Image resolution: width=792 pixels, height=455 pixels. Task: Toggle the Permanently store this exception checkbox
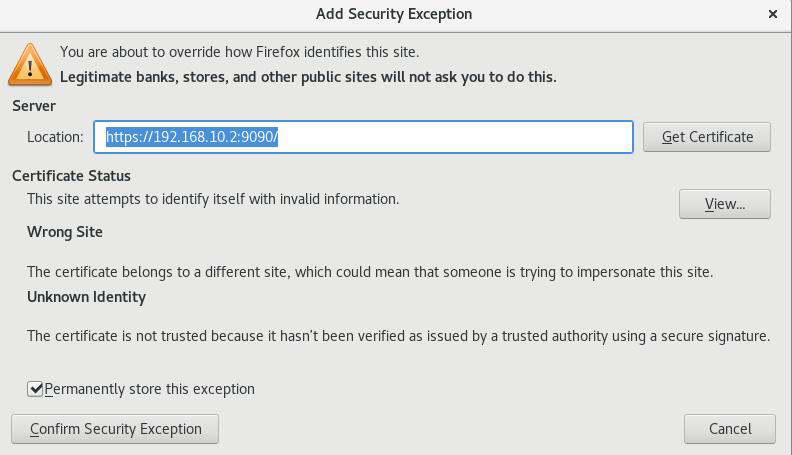[x=35, y=389]
